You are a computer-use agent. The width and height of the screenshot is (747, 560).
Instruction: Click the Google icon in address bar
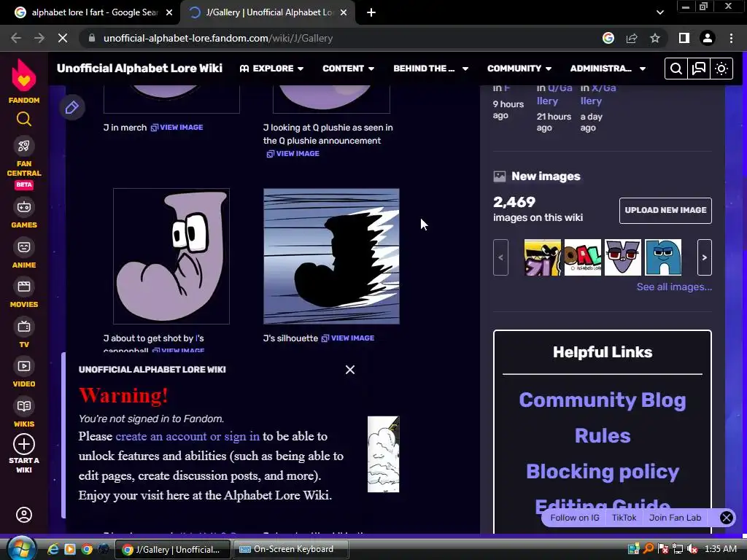pyautogui.click(x=608, y=38)
